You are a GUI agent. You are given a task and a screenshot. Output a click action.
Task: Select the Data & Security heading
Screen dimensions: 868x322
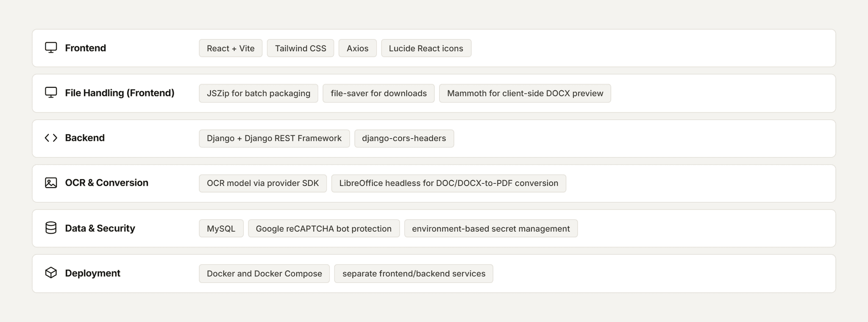100,228
